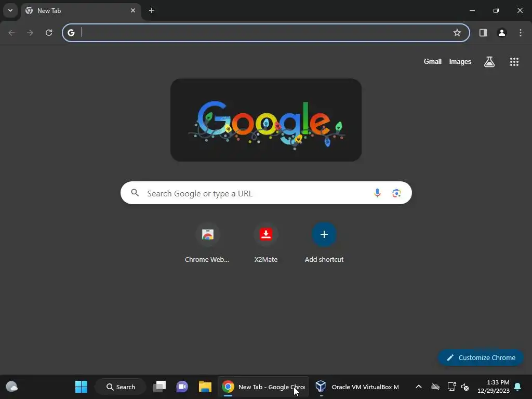Focus the Search Google or type a URL box
The height and width of the screenshot is (399, 532).
tap(266, 193)
